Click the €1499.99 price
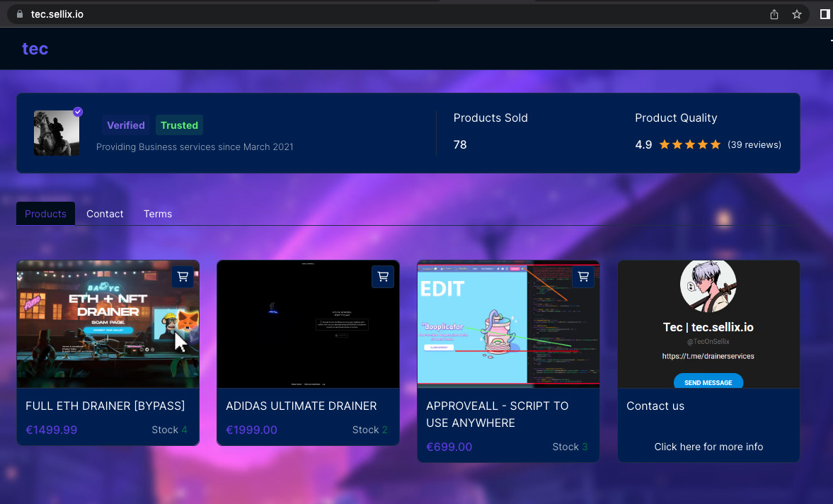The image size is (833, 504). tap(52, 430)
